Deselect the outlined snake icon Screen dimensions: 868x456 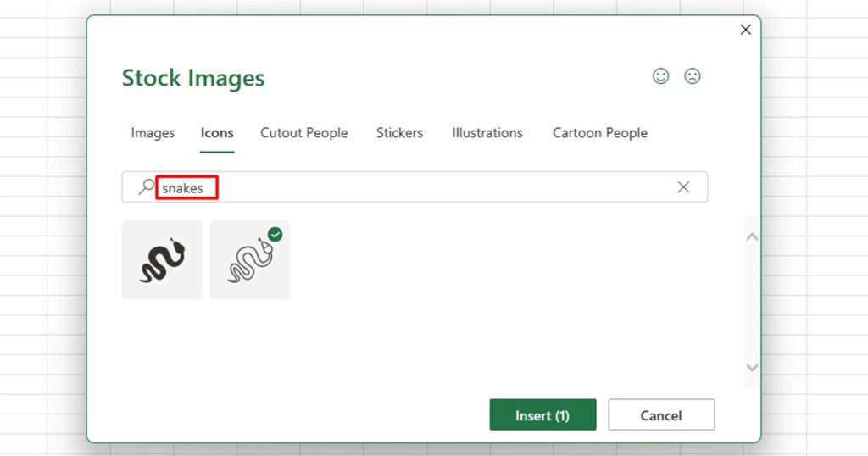pos(249,261)
